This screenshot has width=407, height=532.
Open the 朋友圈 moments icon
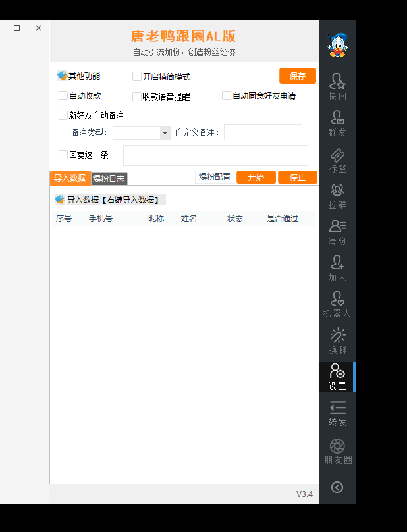click(x=337, y=451)
